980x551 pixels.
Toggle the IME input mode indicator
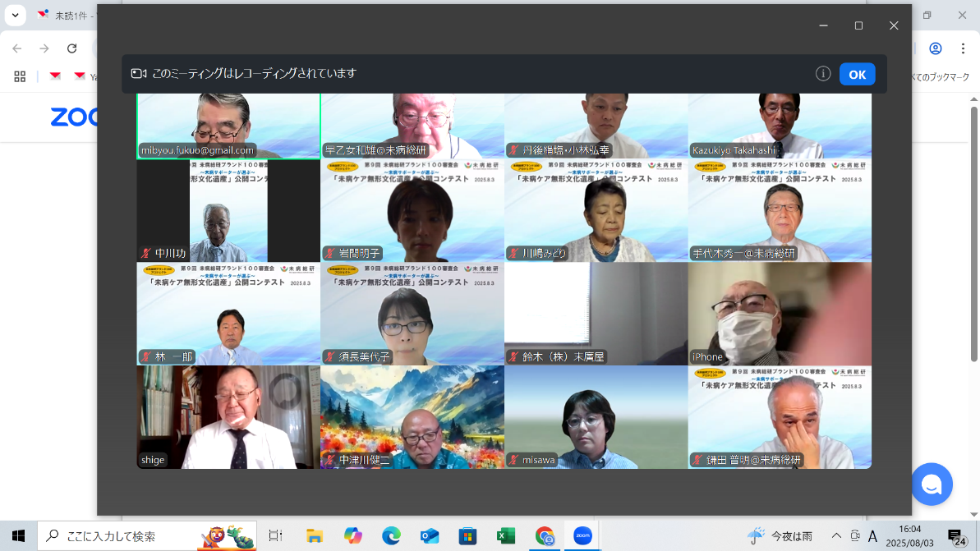point(873,536)
